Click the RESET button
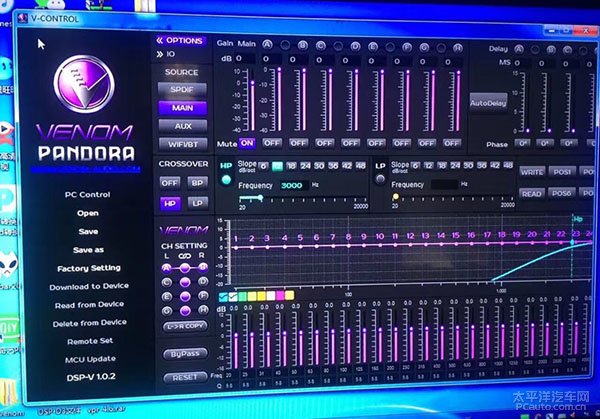 click(x=185, y=378)
